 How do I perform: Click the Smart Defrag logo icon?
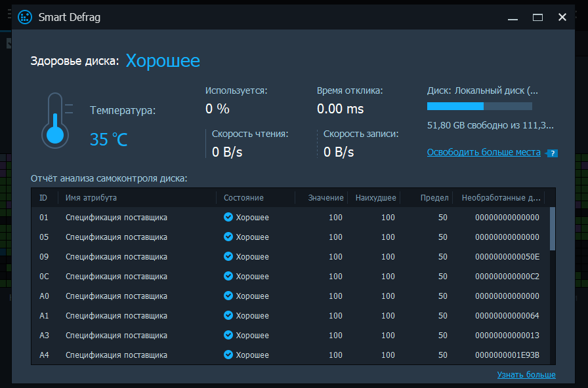pos(25,17)
